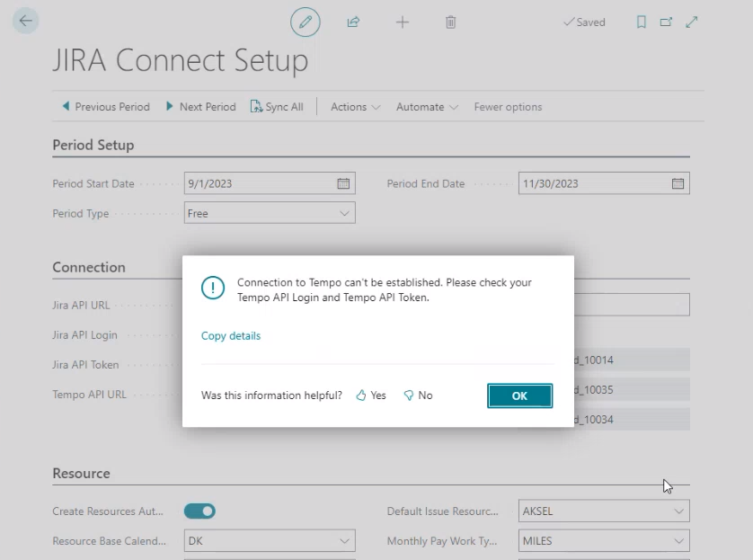Collapse the Resource section heading
753x560 pixels.
(81, 473)
